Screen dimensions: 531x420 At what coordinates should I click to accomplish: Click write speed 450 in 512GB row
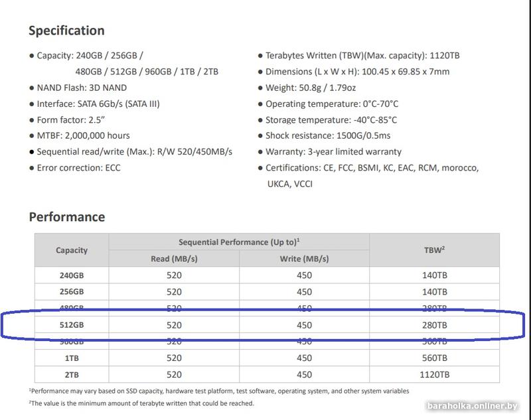click(x=304, y=325)
